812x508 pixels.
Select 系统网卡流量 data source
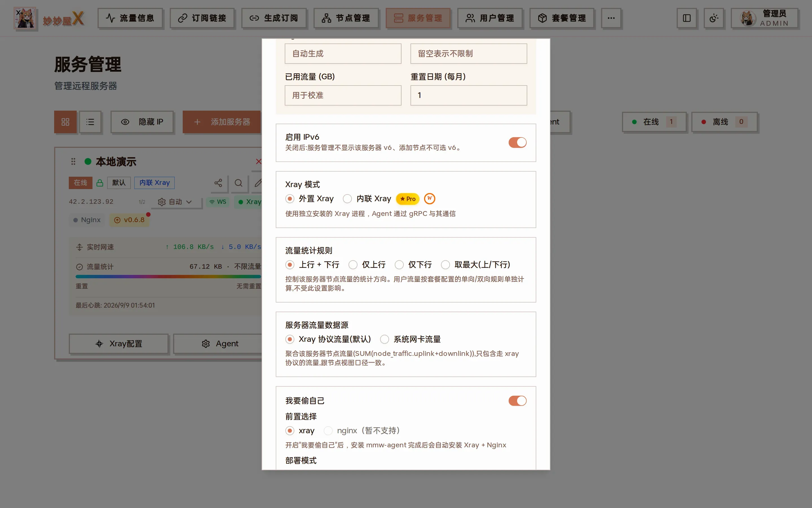tap(385, 339)
